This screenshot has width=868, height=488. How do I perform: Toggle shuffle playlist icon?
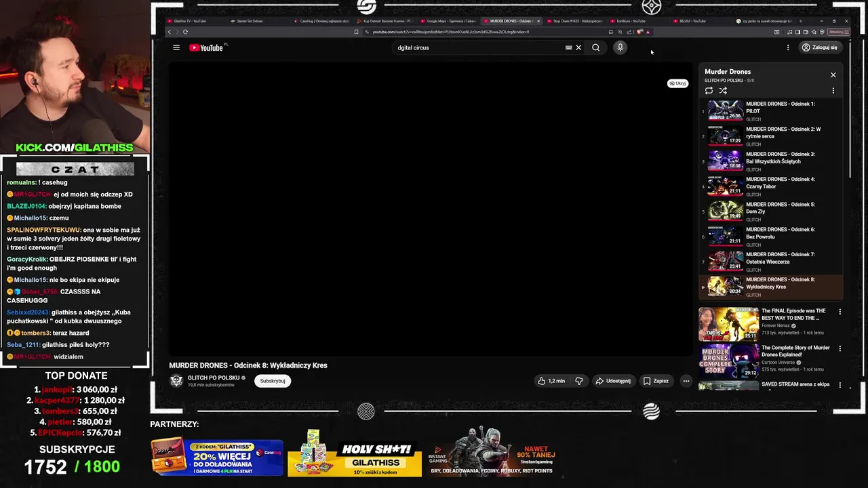point(723,90)
